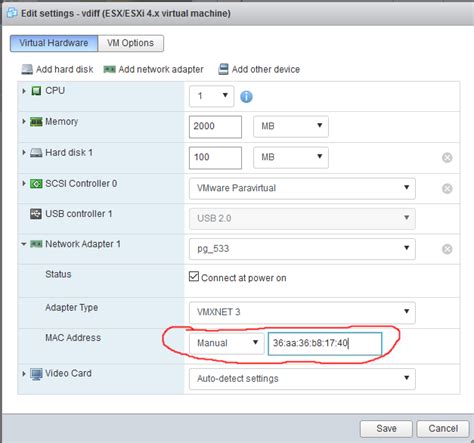Viewport: 474px width, 443px height.
Task: Select the Virtual Hardware tab
Action: (x=54, y=43)
